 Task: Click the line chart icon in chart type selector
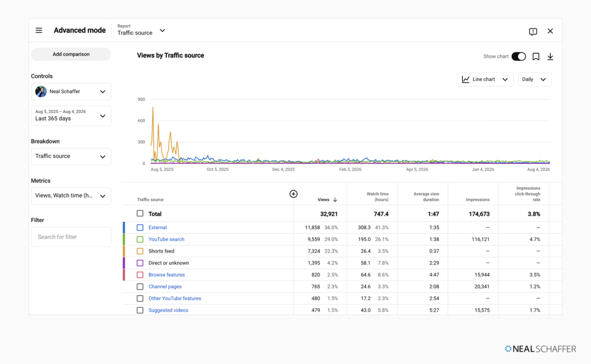coord(465,79)
